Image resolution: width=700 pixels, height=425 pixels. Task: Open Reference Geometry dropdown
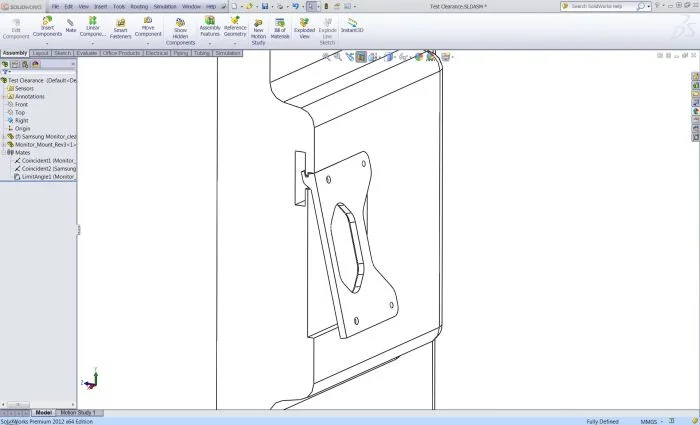pos(235,44)
